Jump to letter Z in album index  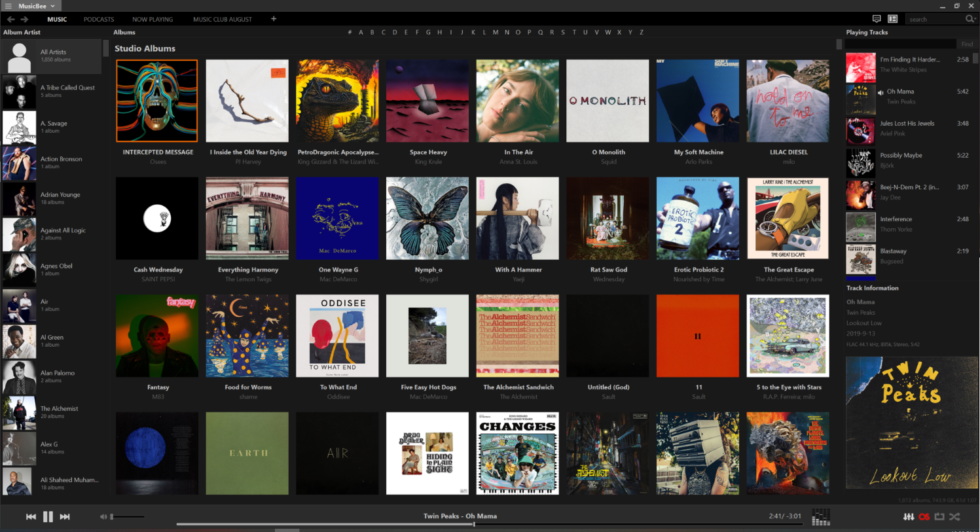coord(642,32)
